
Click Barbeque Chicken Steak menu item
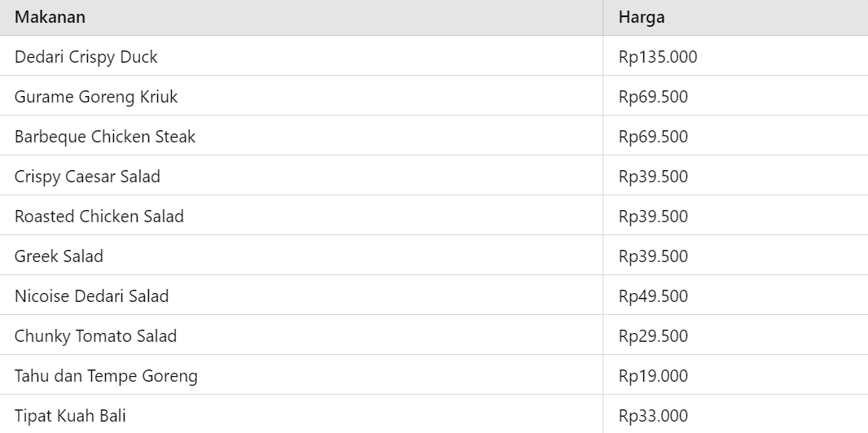105,137
